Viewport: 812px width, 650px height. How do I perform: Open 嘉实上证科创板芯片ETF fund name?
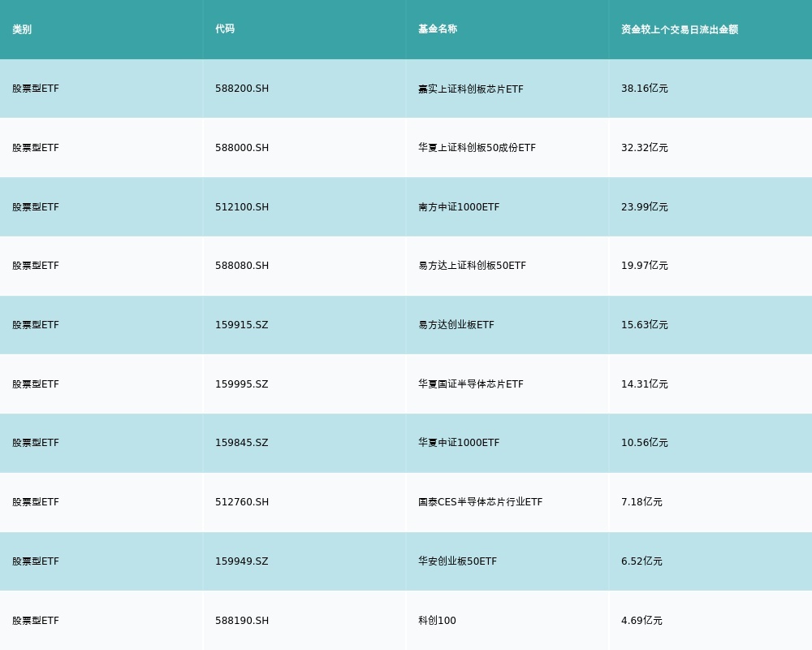pyautogui.click(x=471, y=89)
